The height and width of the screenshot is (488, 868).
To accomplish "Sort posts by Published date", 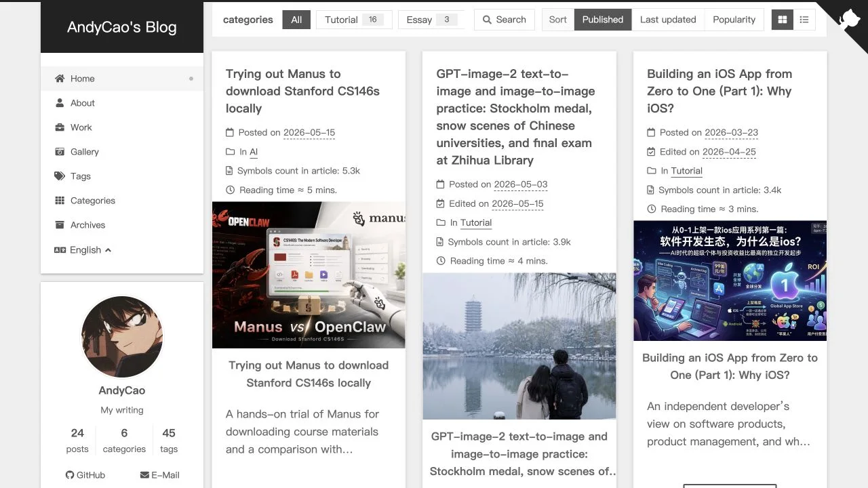I will coord(603,20).
